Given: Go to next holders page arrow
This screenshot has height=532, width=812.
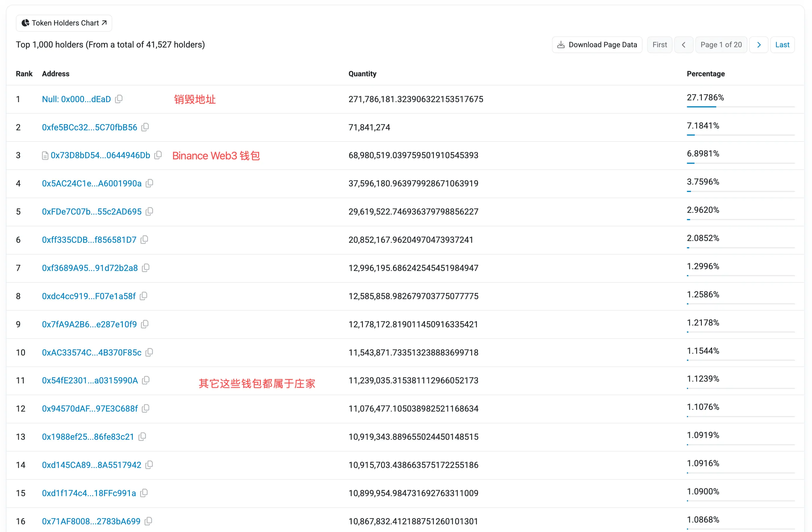Looking at the screenshot, I should [759, 45].
